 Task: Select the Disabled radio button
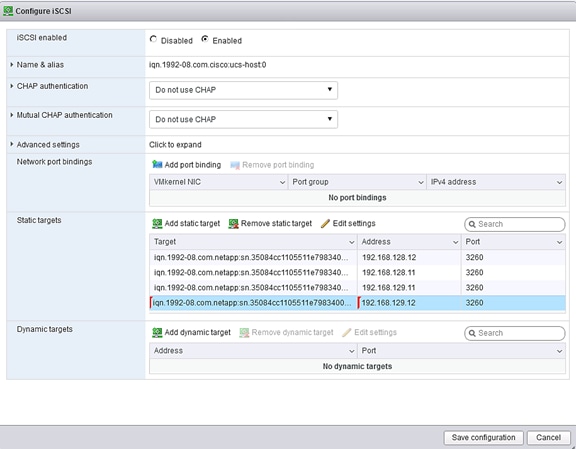(153, 39)
